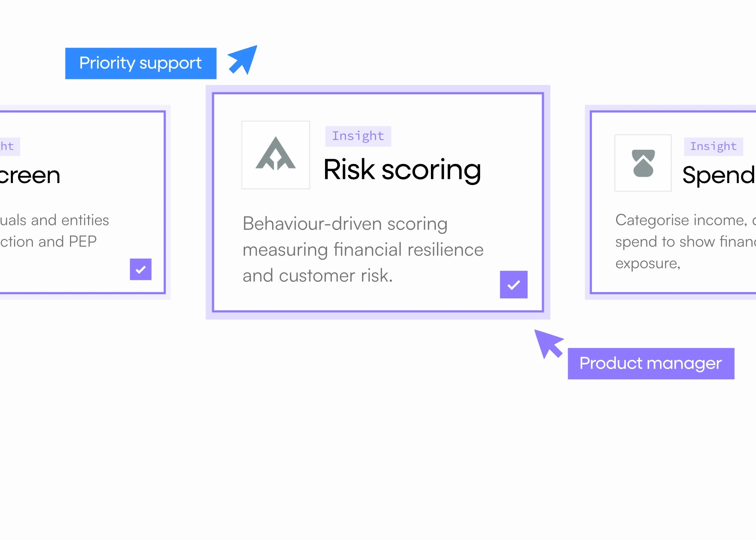The image size is (756, 540).
Task: Click the mountain-shaped logo inside its framed square
Action: (x=276, y=155)
